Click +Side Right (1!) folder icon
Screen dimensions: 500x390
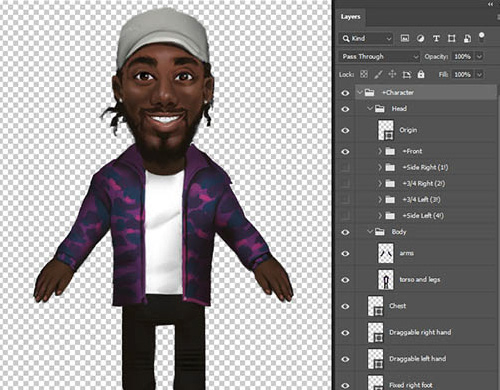[x=390, y=167]
